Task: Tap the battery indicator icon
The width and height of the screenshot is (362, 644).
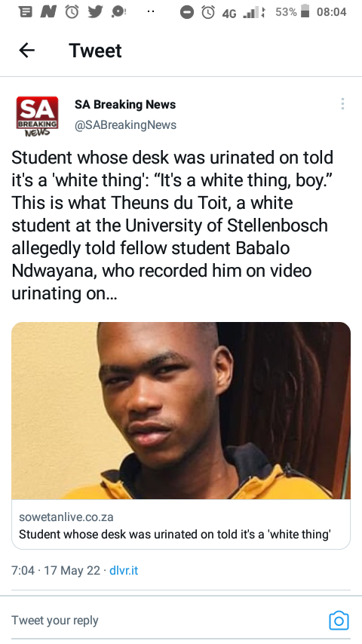Action: [305, 11]
